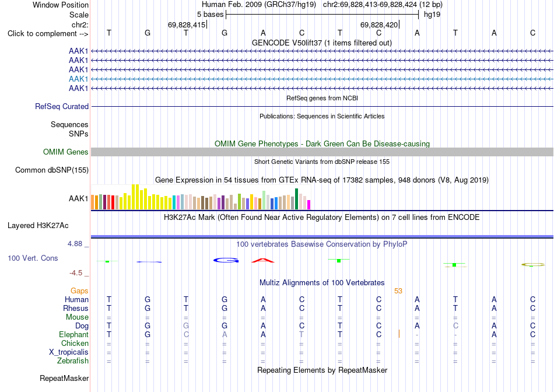Open "Multiz Alignments of 100 Vertebrates" title

pos(322,282)
